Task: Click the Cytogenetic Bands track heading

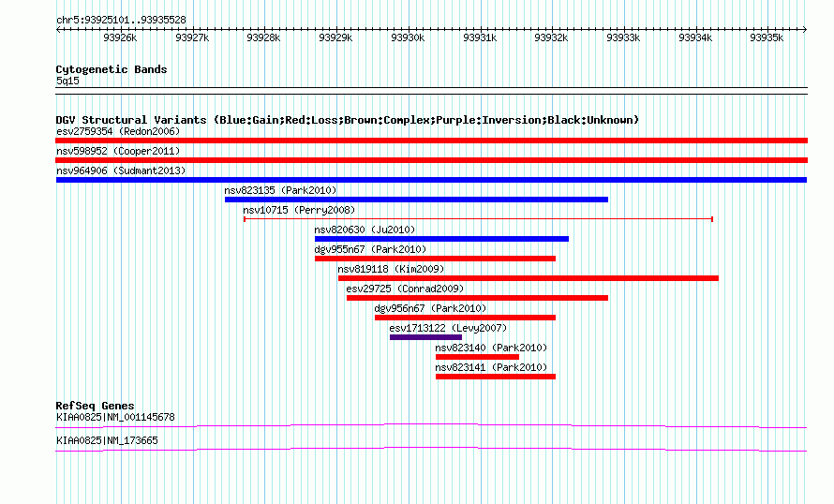Action: [x=112, y=69]
